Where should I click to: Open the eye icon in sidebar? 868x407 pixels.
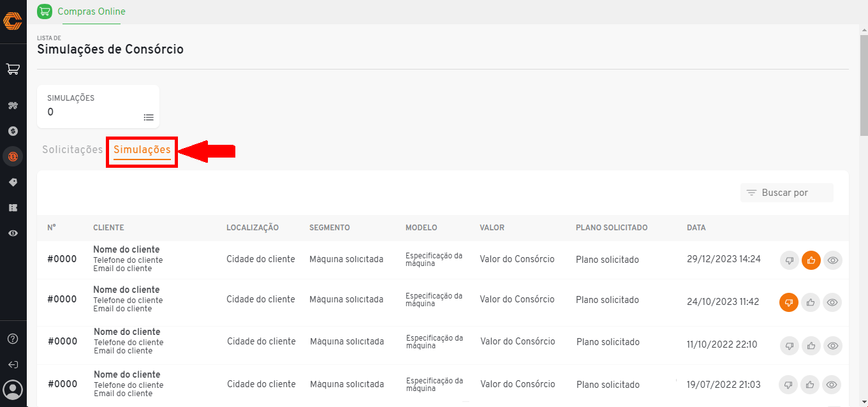(x=13, y=233)
